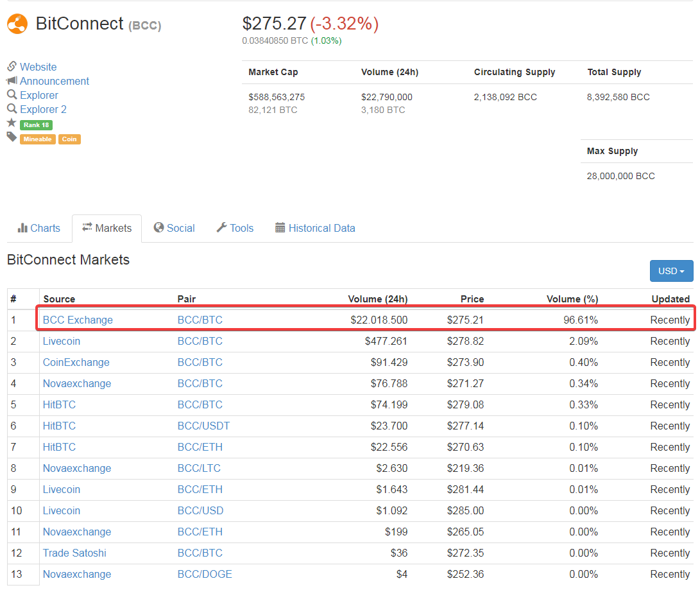700x590 pixels.
Task: Click the Pair column header
Action: point(187,299)
